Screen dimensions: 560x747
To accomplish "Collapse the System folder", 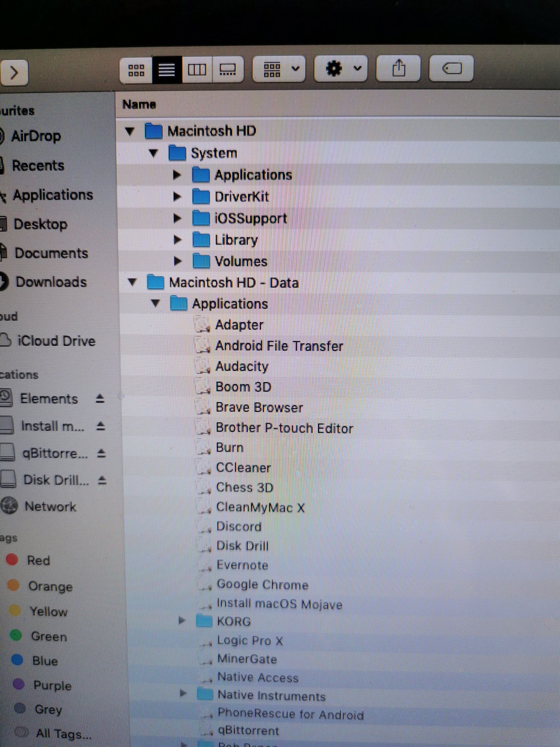I will (153, 153).
